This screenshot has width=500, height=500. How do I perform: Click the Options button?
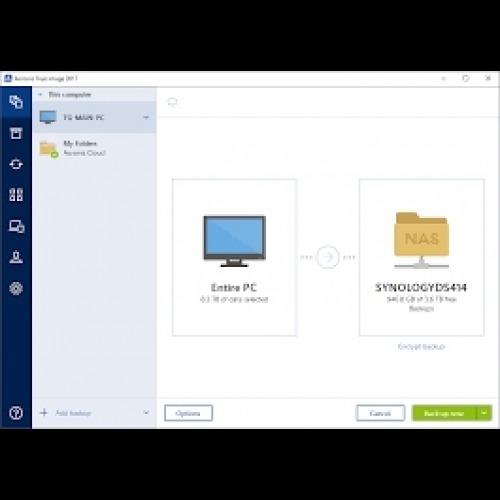188,413
